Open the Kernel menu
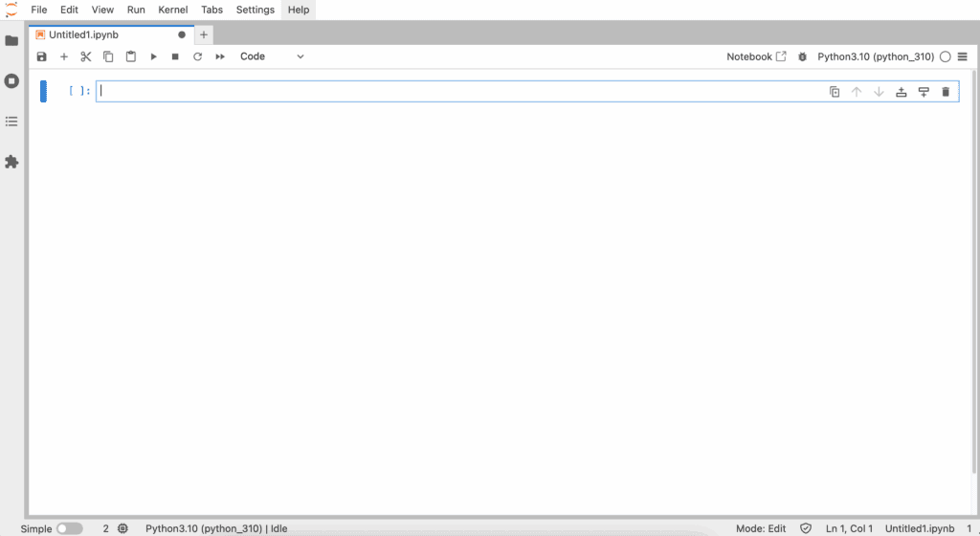 (172, 10)
